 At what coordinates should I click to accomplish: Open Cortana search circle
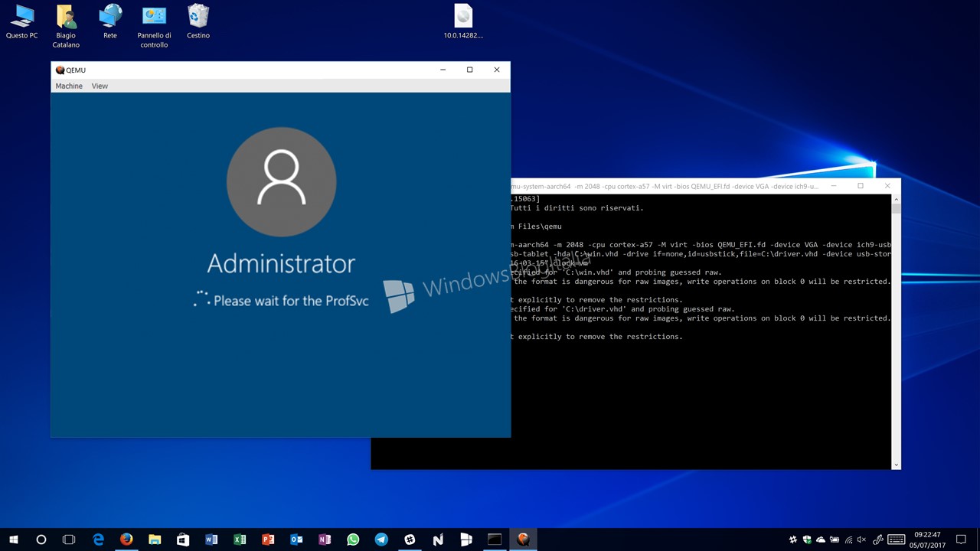[41, 540]
